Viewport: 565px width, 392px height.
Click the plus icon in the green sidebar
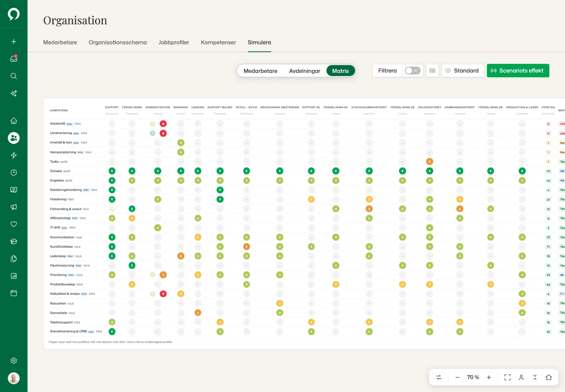[x=13, y=42]
